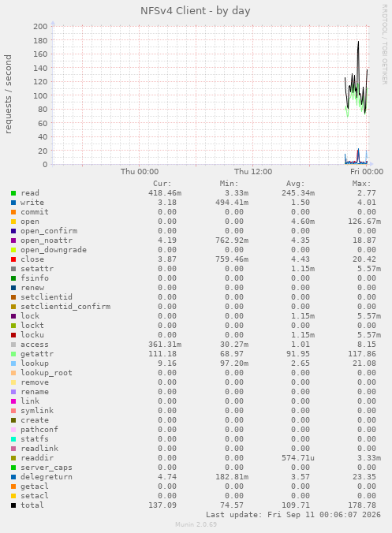Click the green read legend color swatch
392x533 pixels.
[13, 193]
